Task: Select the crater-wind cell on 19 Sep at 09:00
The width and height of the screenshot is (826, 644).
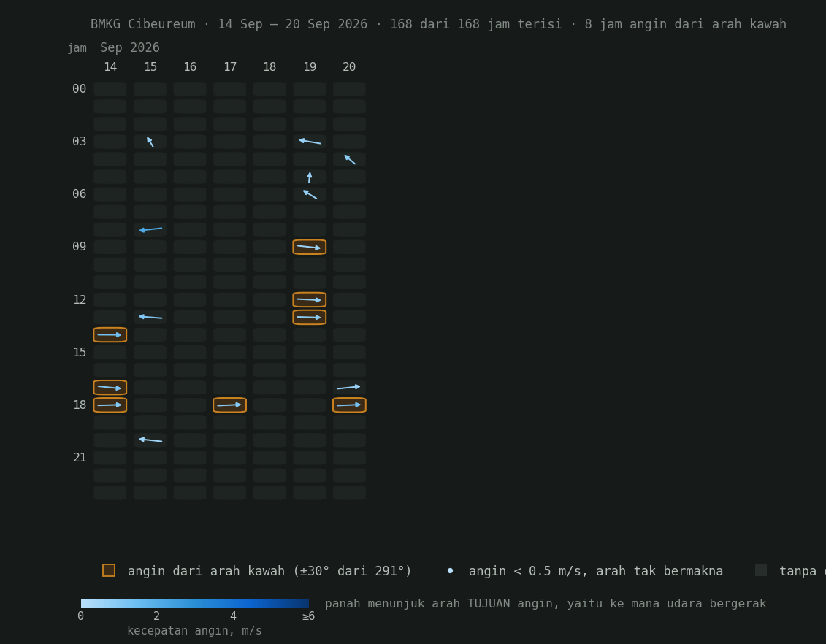Action: (309, 247)
